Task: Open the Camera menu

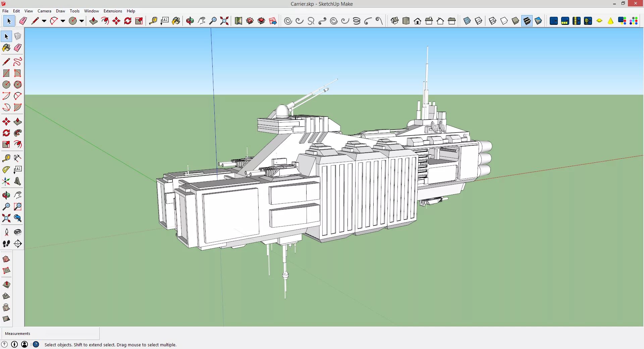Action: pyautogui.click(x=44, y=11)
